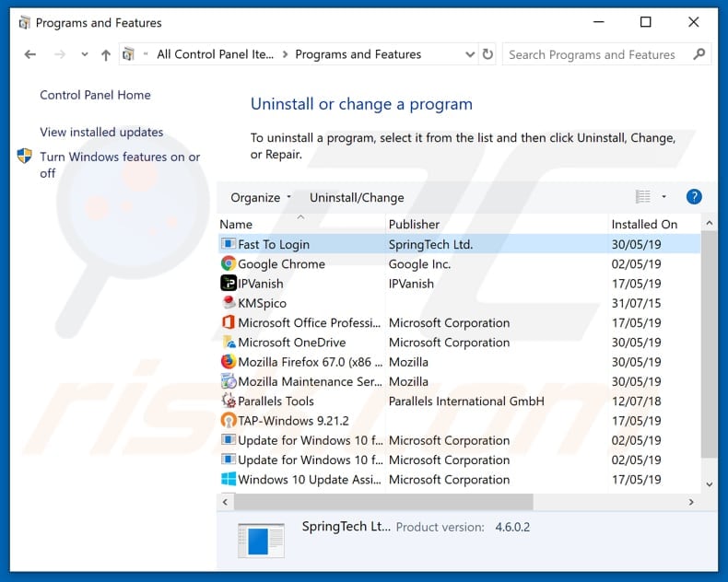The height and width of the screenshot is (582, 728).
Task: Click SpringTech Ltd. publisher cell
Action: pyautogui.click(x=431, y=245)
